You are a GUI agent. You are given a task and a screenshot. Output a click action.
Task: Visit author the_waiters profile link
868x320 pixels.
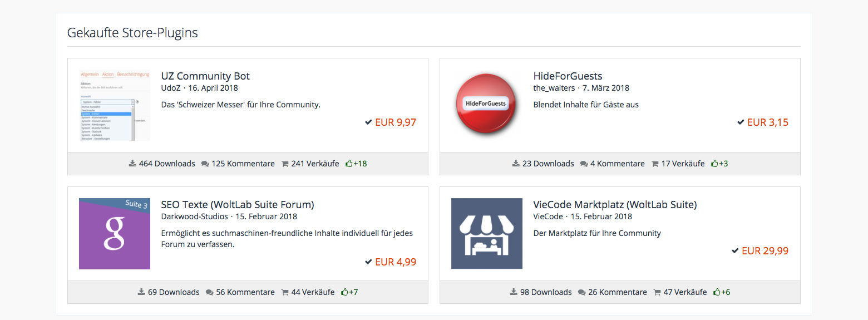tap(554, 88)
